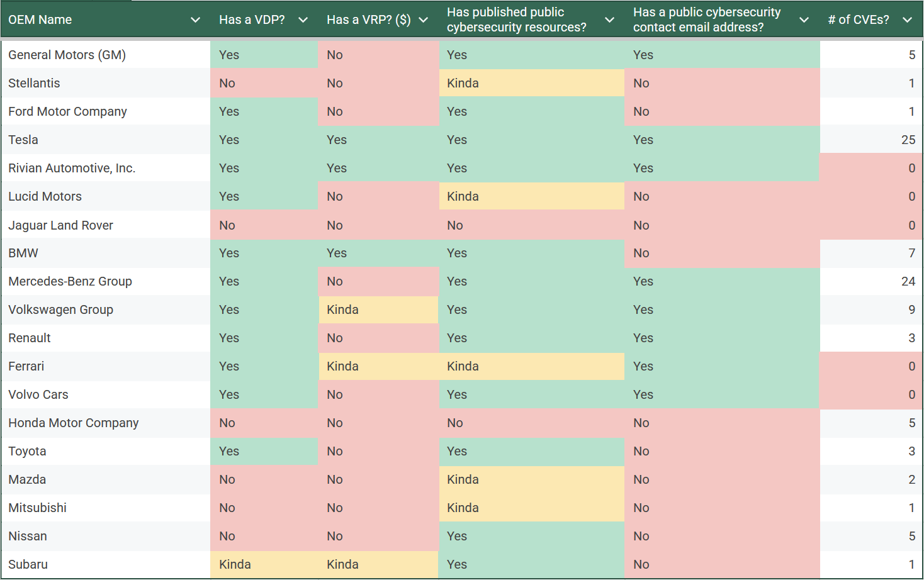Select the Volkswagen Group cell
The height and width of the screenshot is (580, 924).
(x=106, y=310)
